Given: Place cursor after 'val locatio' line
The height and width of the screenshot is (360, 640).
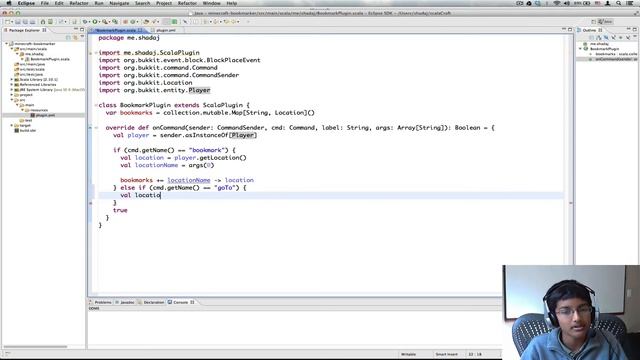Looking at the screenshot, I should (x=161, y=195).
